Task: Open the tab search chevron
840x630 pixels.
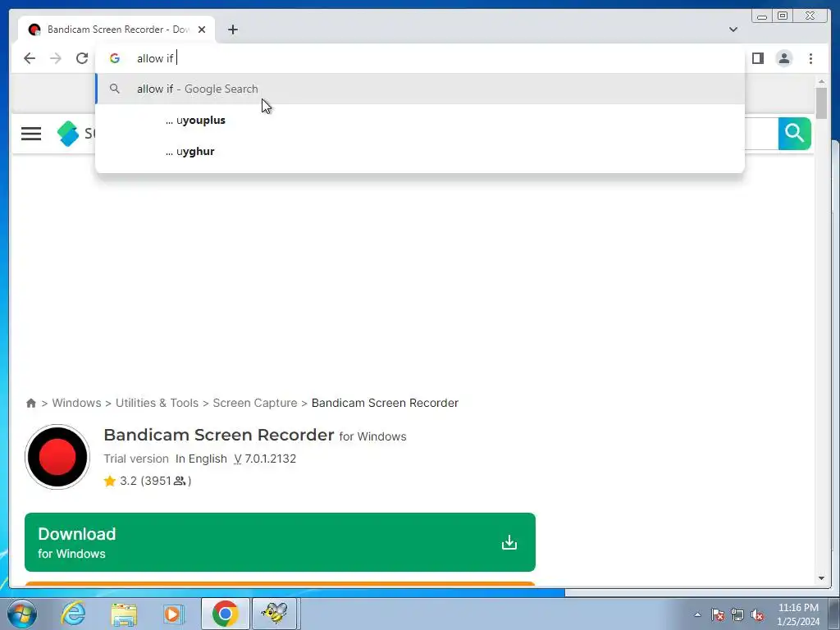Action: (733, 30)
